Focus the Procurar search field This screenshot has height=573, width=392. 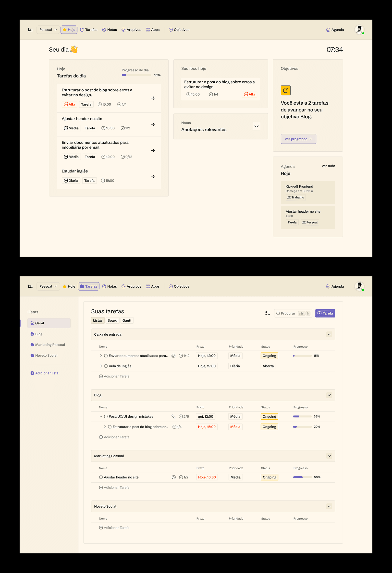tap(293, 313)
